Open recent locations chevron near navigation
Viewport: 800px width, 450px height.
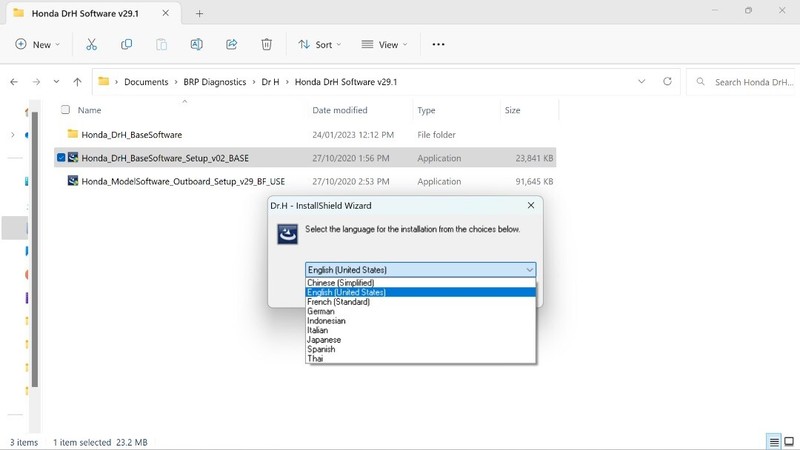[57, 82]
